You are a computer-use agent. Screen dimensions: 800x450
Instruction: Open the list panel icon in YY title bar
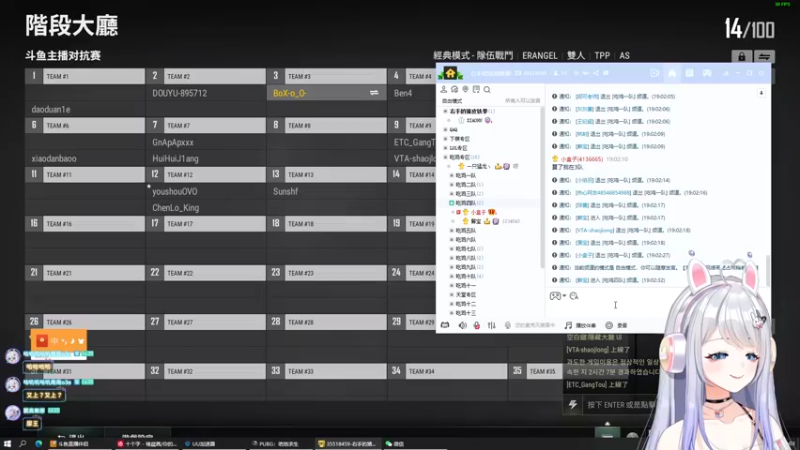click(x=689, y=73)
